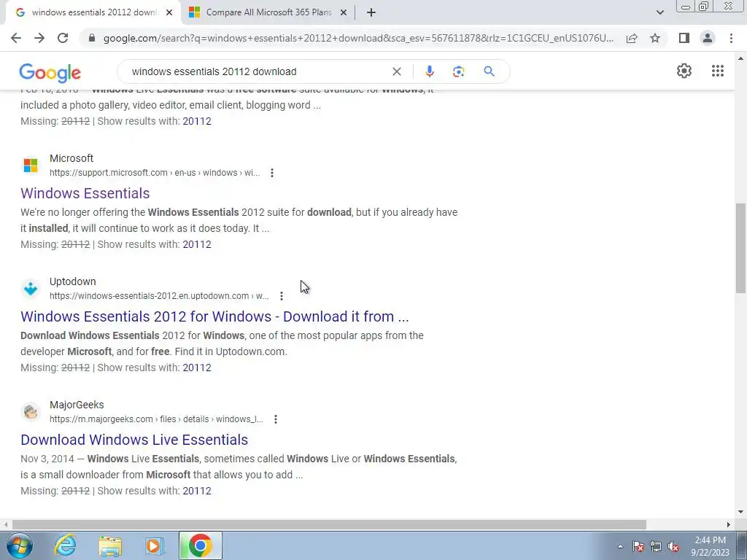747x560 pixels.
Task: Click the scroll right arrow on the horizontal scrollbar
Action: click(729, 524)
